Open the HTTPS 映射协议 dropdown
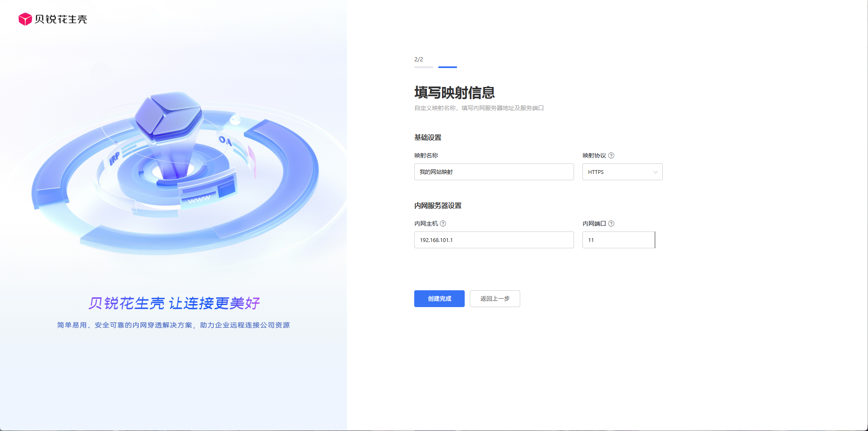 [622, 172]
